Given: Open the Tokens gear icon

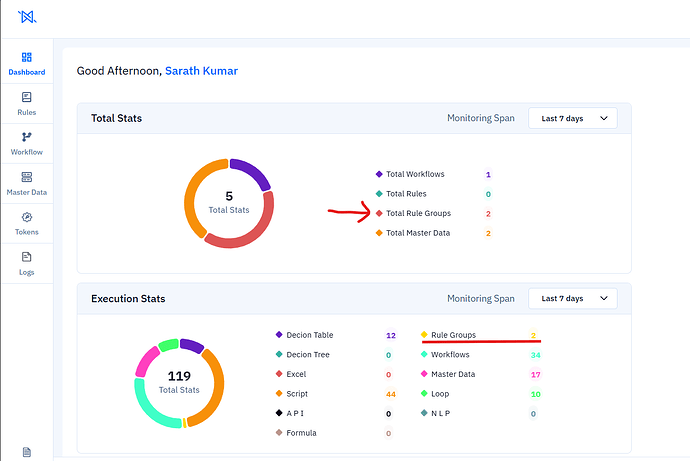Looking at the screenshot, I should click(x=26, y=217).
